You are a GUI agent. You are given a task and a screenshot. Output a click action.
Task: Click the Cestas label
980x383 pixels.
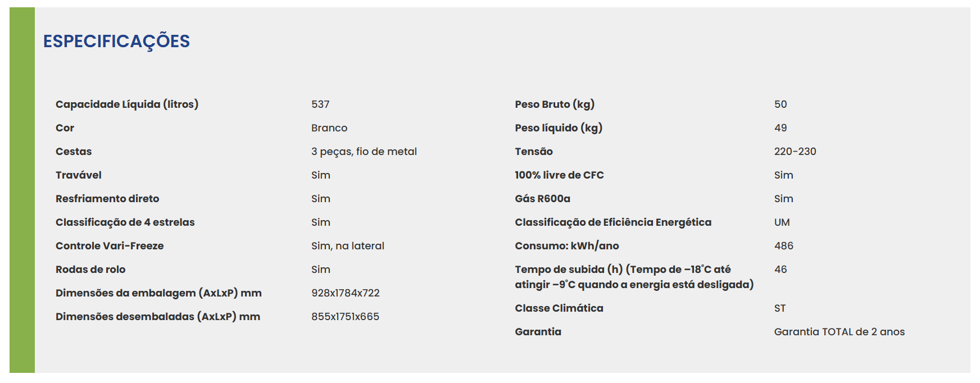[74, 152]
